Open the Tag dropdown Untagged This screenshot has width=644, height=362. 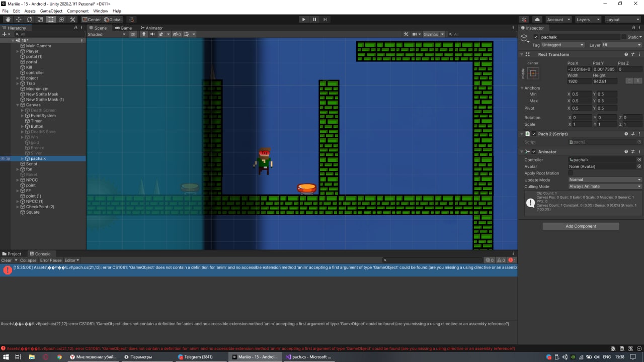(562, 45)
